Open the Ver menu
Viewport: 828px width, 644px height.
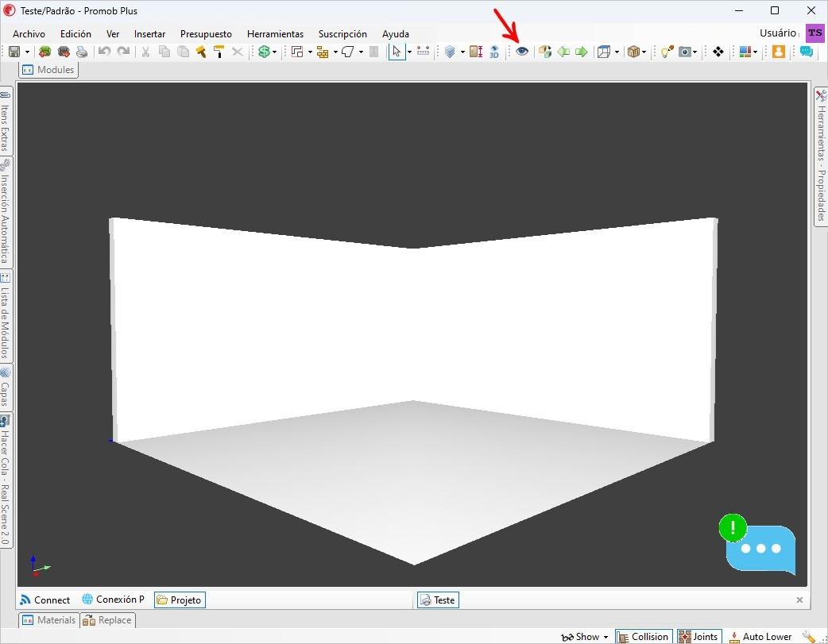tap(113, 34)
